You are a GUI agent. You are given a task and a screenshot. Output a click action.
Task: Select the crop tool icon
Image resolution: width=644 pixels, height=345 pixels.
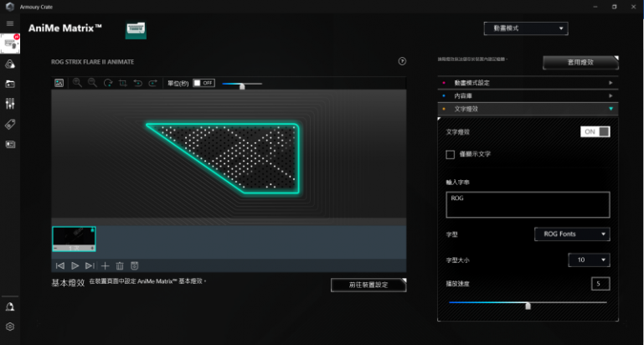coord(123,83)
